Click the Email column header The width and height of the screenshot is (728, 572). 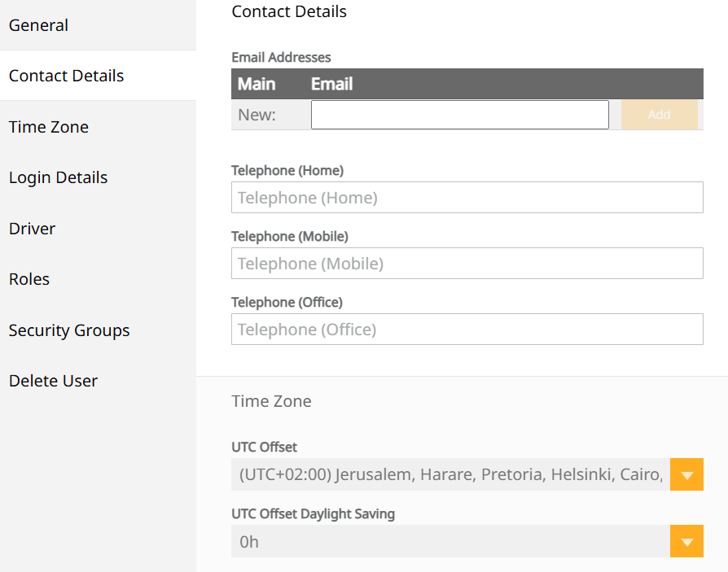point(331,84)
